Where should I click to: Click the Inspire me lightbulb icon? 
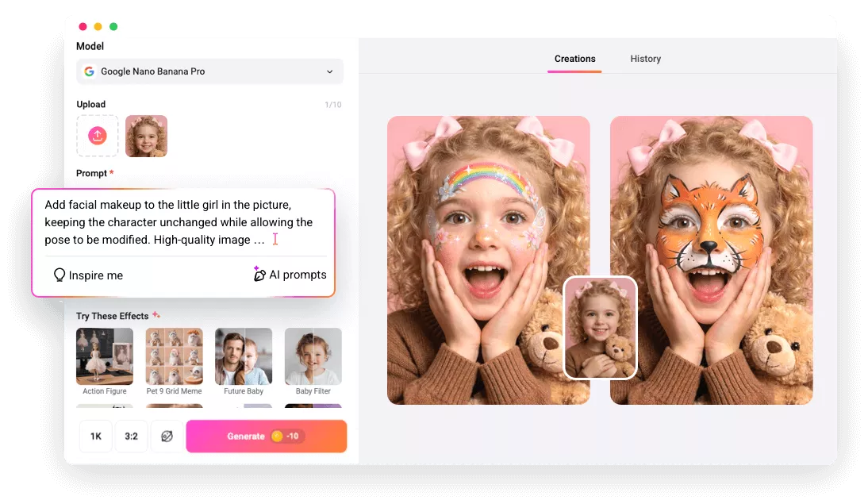60,275
